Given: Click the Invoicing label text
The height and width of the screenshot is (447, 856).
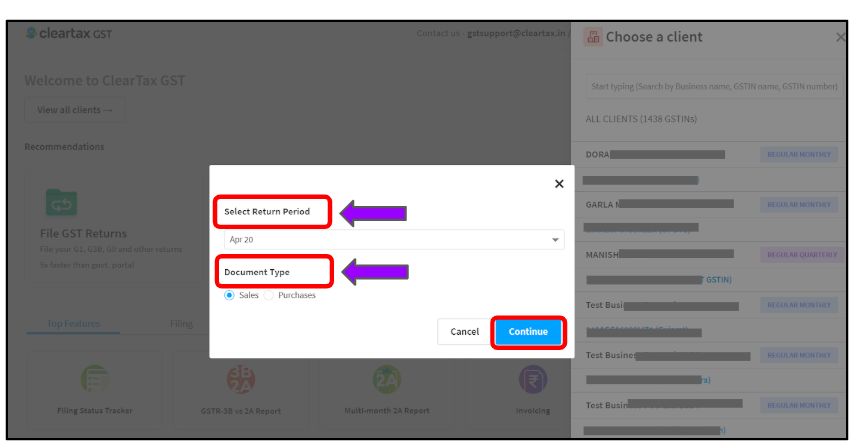Looking at the screenshot, I should coord(533,410).
